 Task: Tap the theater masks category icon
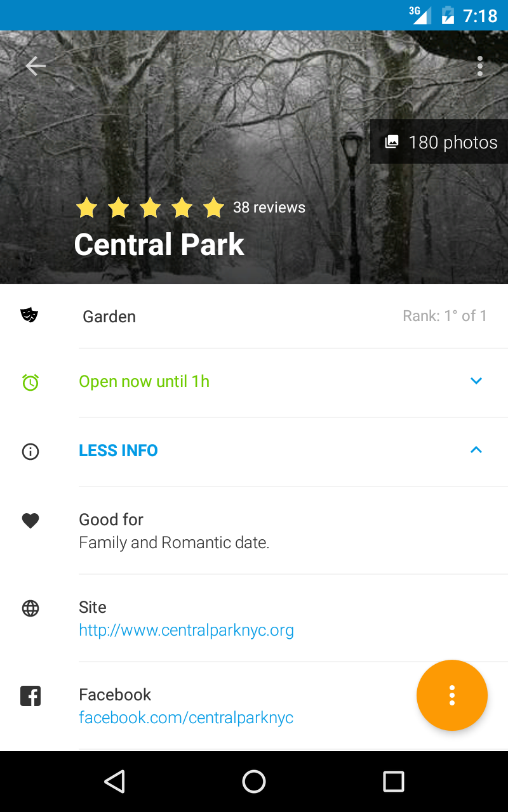(29, 315)
